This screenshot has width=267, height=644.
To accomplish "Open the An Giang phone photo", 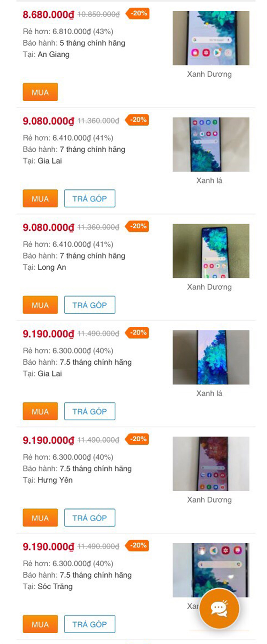I will tap(211, 38).
